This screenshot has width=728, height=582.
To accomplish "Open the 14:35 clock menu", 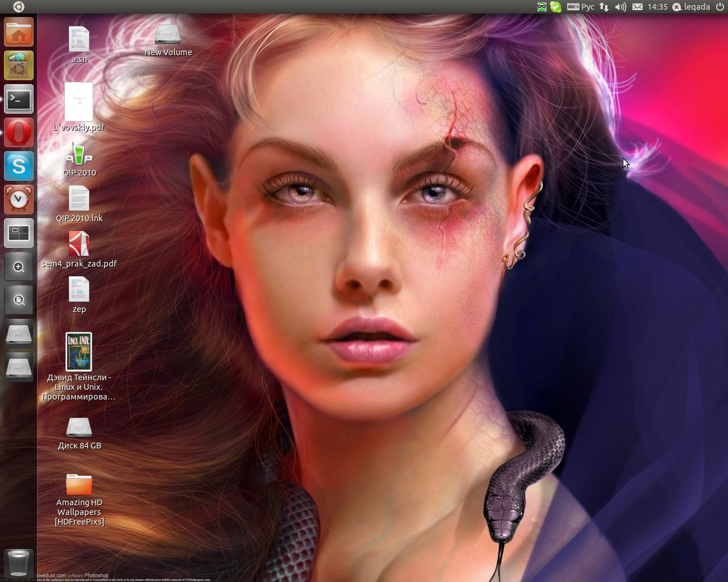I will coord(657,7).
